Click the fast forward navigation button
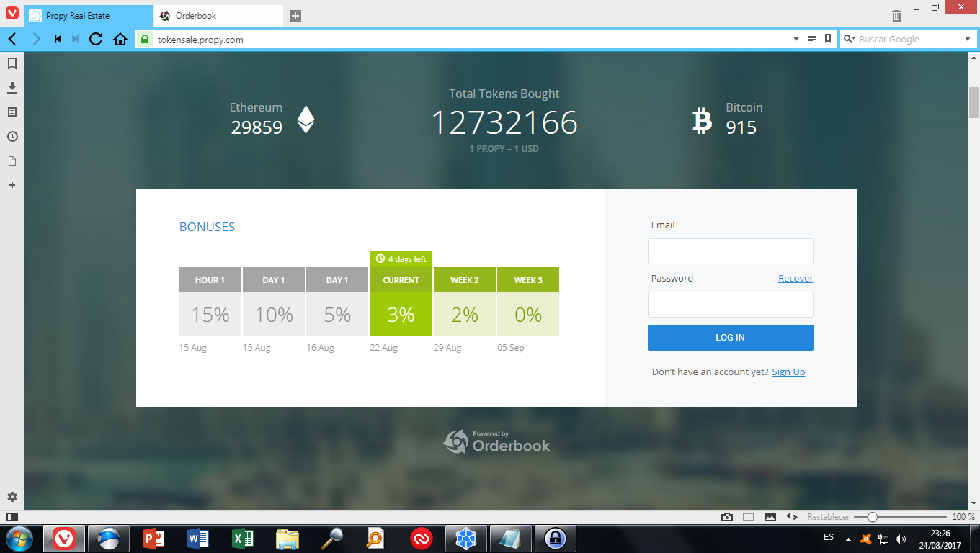 click(x=75, y=39)
